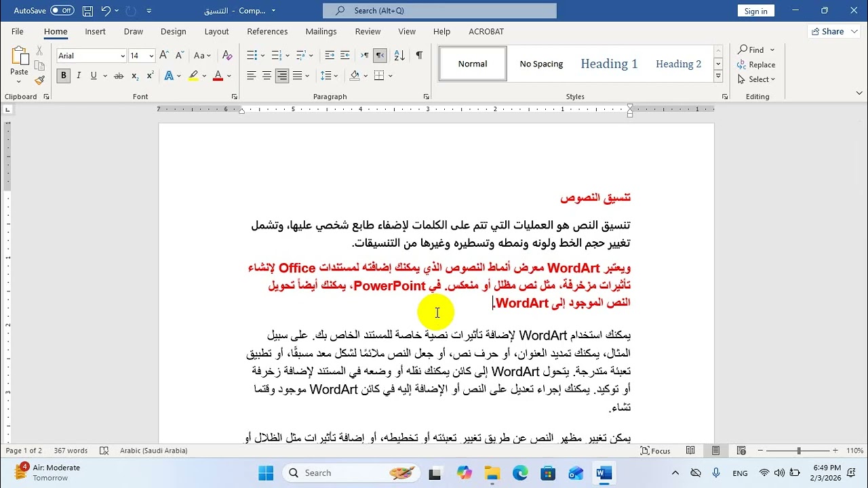Click the Copy icon in Clipboard
868x488 pixels.
(x=39, y=65)
